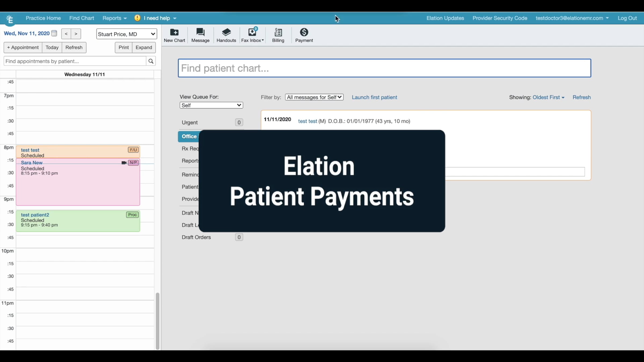This screenshot has height=362, width=644.
Task: Go to Practice Home
Action: pos(43,18)
